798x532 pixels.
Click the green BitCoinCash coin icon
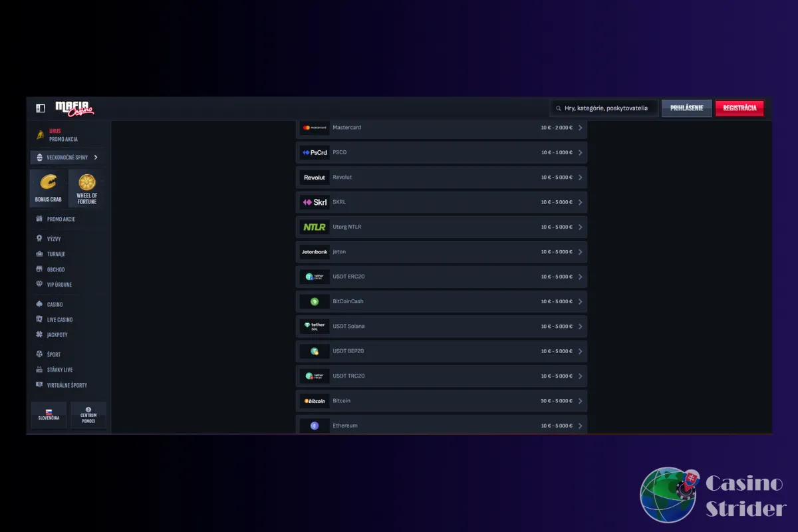tap(315, 301)
